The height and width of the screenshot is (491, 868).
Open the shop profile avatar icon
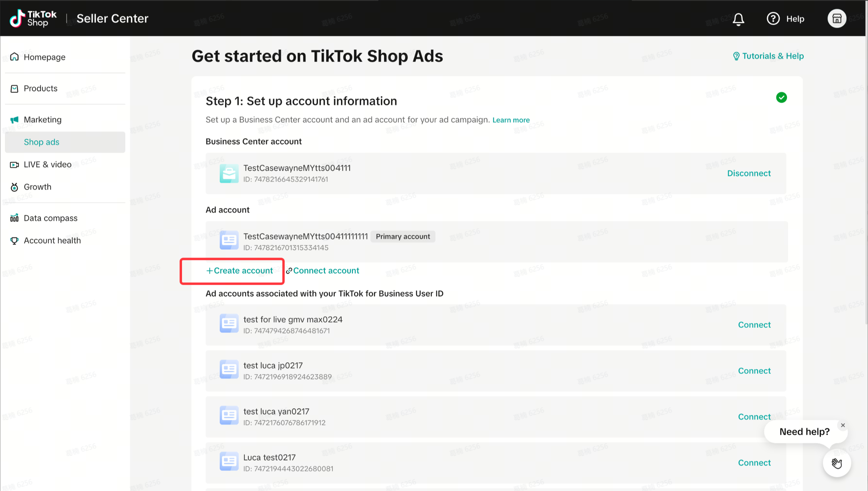point(837,19)
